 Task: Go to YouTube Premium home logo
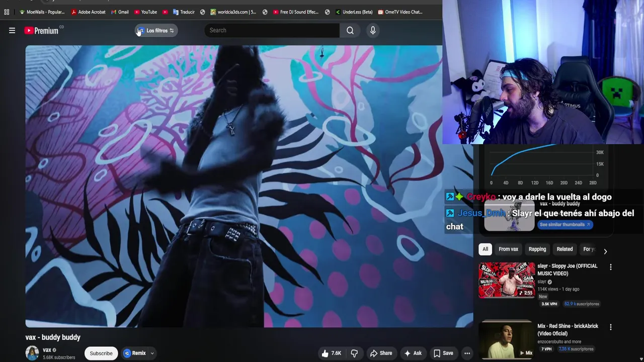pyautogui.click(x=41, y=31)
